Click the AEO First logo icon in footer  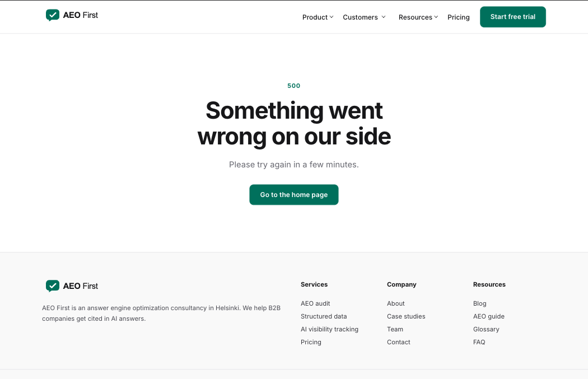(53, 286)
